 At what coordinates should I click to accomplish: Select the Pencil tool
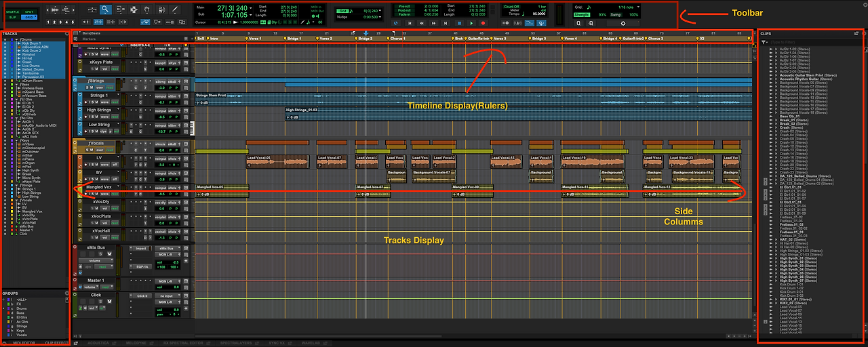pos(175,9)
